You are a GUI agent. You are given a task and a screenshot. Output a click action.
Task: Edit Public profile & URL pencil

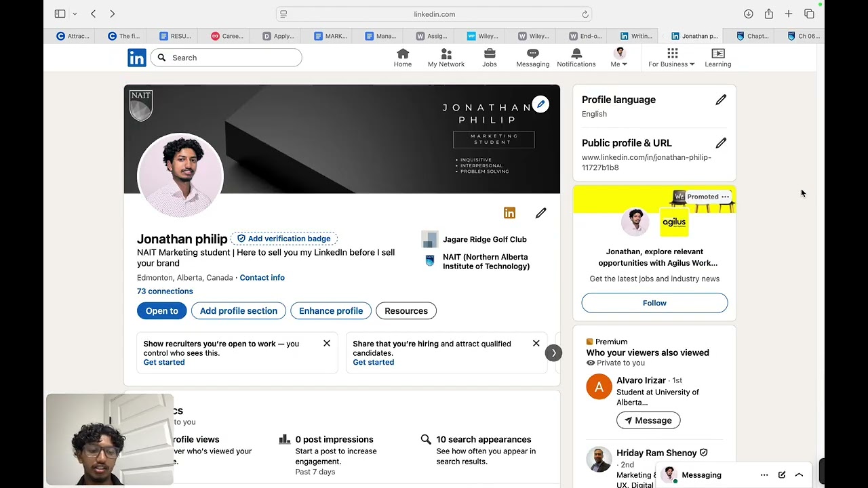[x=721, y=143]
